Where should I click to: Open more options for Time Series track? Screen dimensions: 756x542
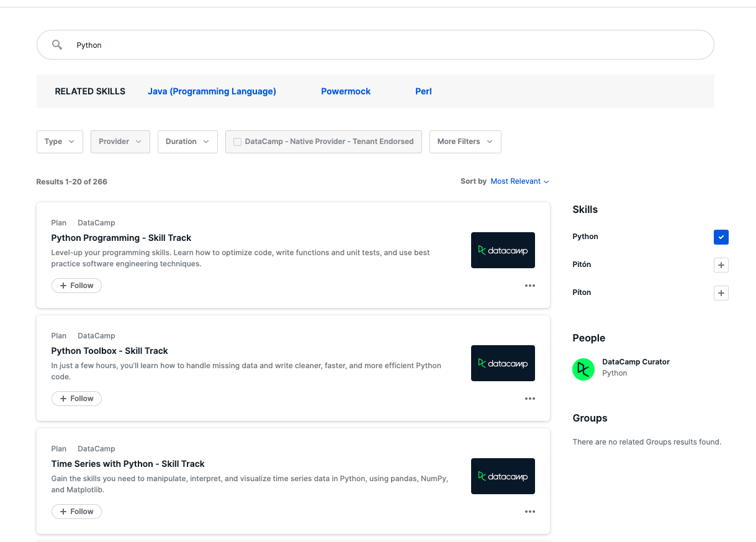[x=529, y=512]
